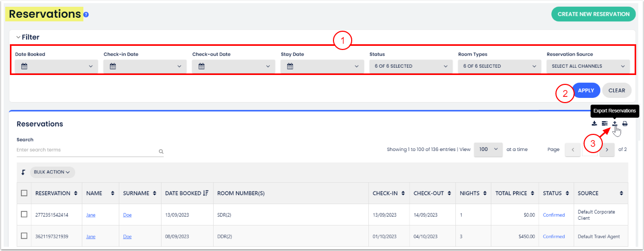Click Create New Reservation button
The image size is (644, 251).
593,14
